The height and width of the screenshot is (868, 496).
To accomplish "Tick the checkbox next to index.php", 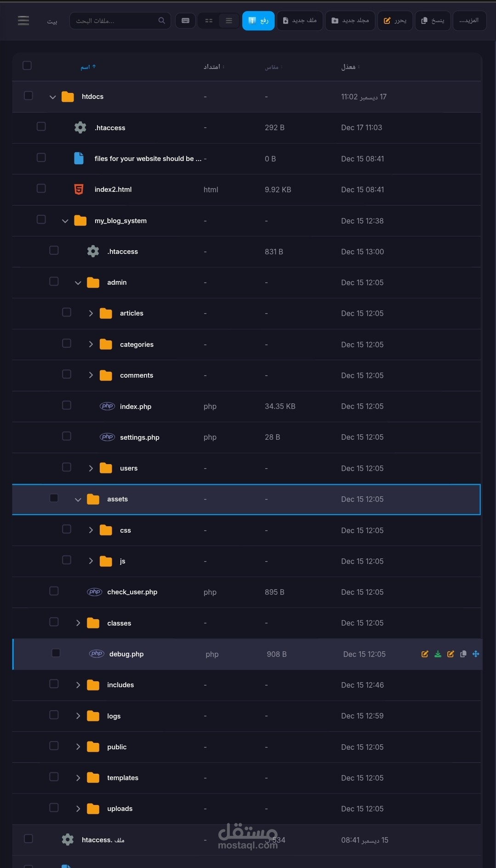I will [67, 405].
